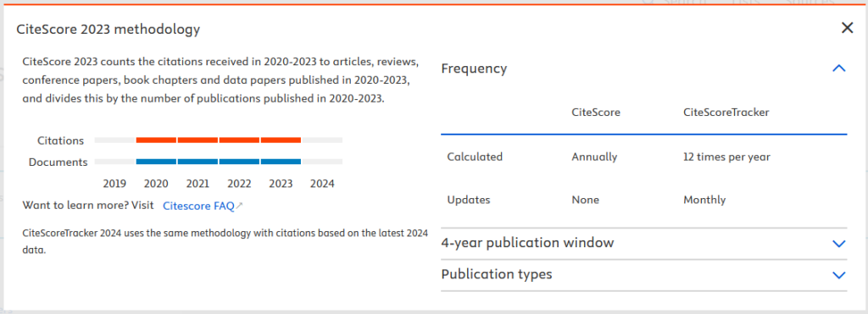
Task: Click the 2020 year label
Action: point(156,184)
